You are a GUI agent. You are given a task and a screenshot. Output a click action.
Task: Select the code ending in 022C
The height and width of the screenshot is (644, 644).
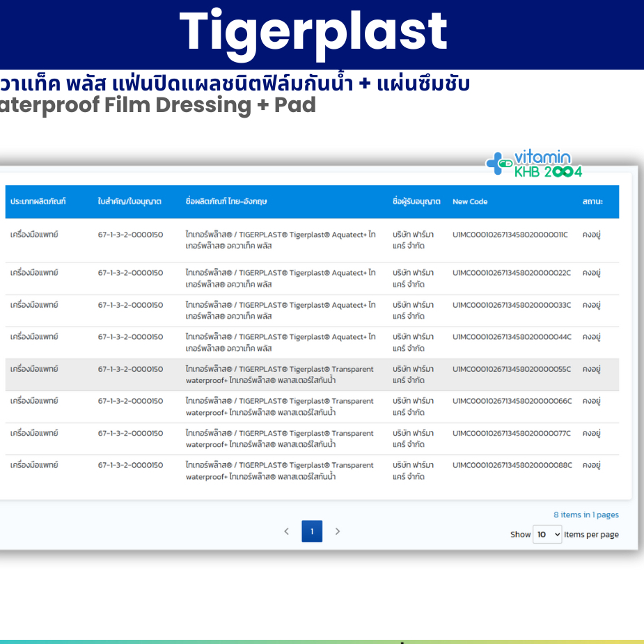511,273
